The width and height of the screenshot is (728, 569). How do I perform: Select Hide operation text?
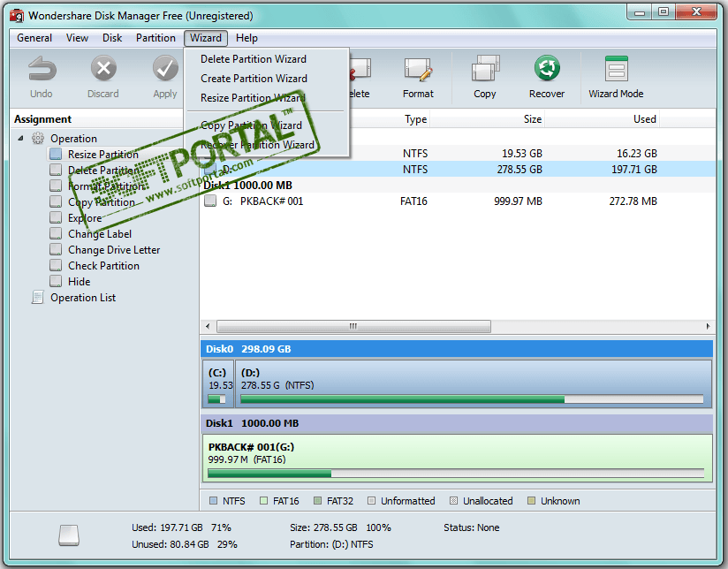(x=80, y=282)
